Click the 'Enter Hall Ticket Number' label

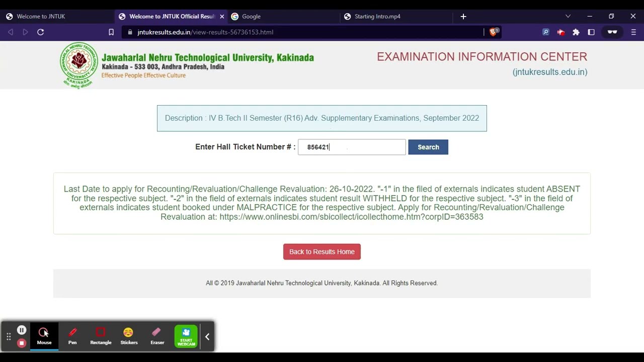pyautogui.click(x=245, y=147)
